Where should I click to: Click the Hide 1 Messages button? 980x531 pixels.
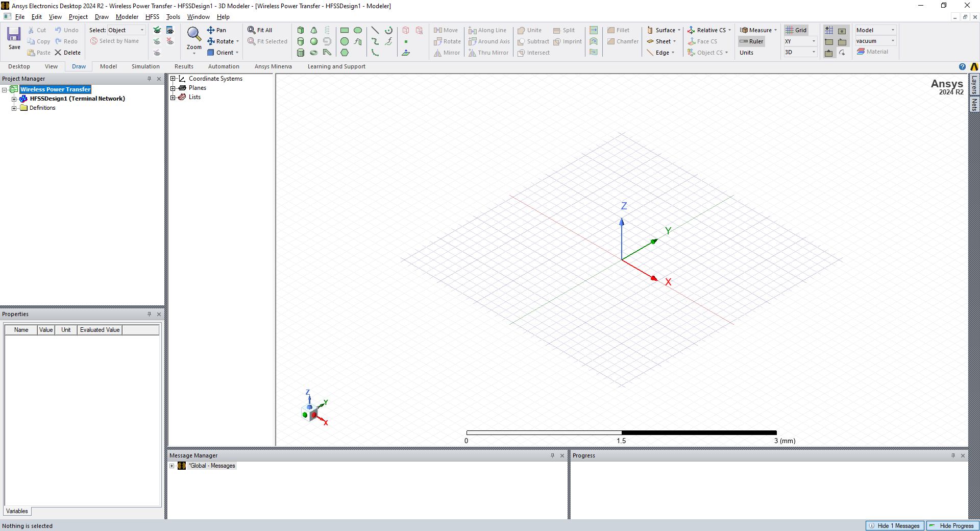pyautogui.click(x=895, y=526)
